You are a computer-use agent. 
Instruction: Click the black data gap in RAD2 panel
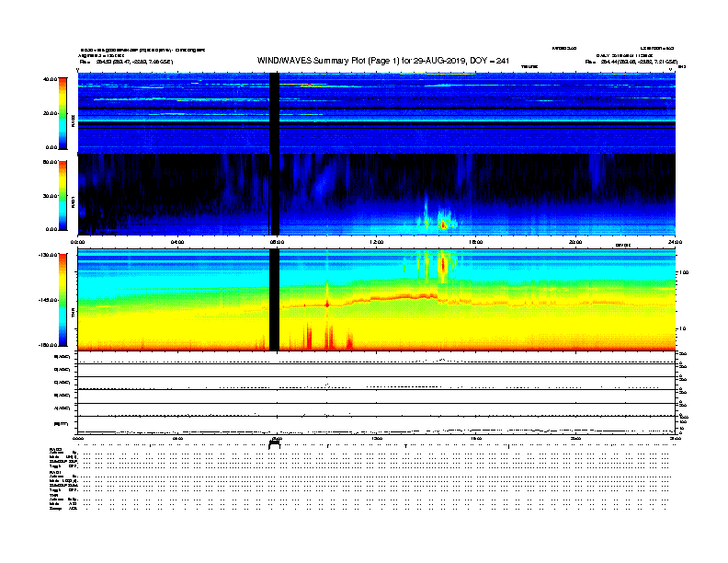pyautogui.click(x=275, y=113)
